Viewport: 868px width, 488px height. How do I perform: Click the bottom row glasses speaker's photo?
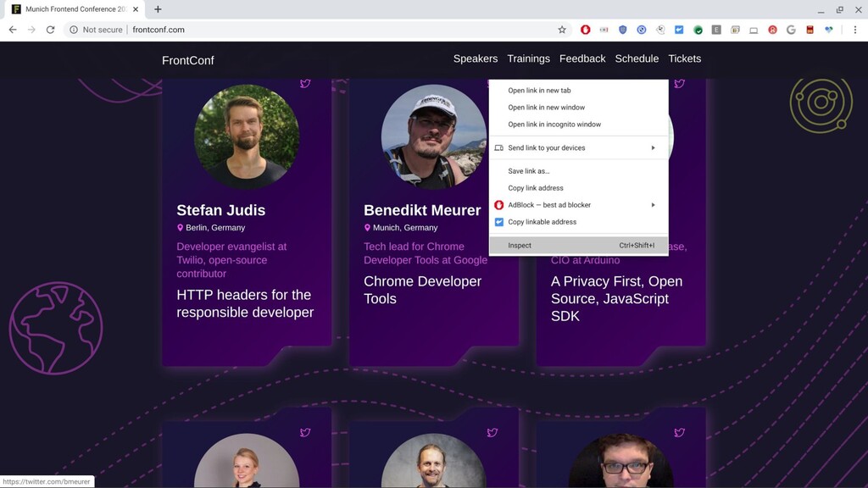pyautogui.click(x=621, y=460)
